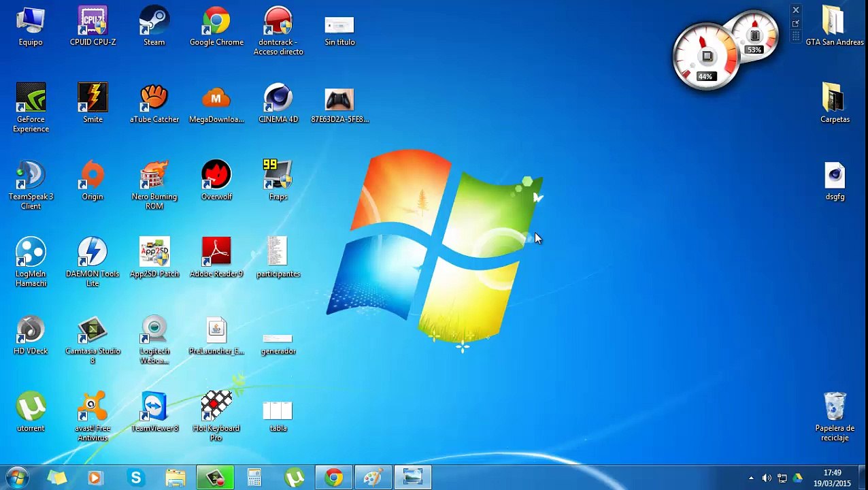868x490 pixels.
Task: Select the dsgfg file icon
Action: pyautogui.click(x=835, y=181)
